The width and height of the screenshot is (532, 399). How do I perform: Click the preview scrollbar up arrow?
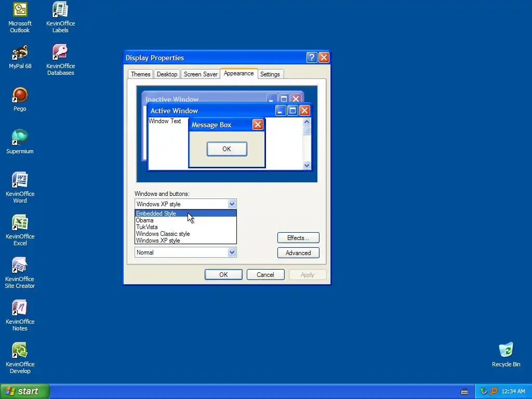307,122
